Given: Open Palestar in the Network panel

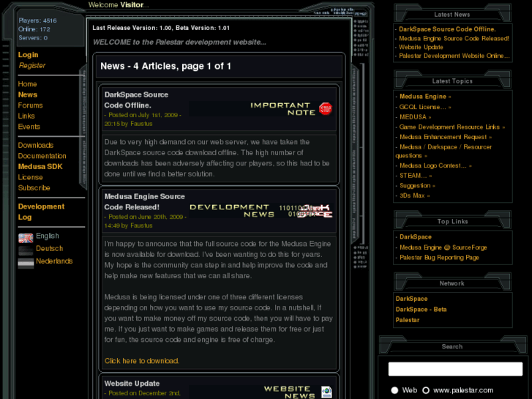Looking at the screenshot, I should 408,320.
